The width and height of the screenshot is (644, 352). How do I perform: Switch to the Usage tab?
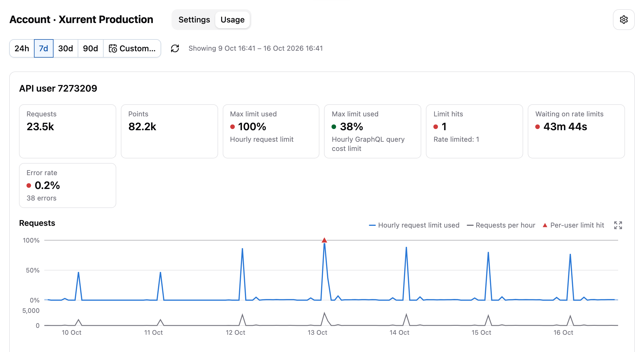tap(233, 20)
